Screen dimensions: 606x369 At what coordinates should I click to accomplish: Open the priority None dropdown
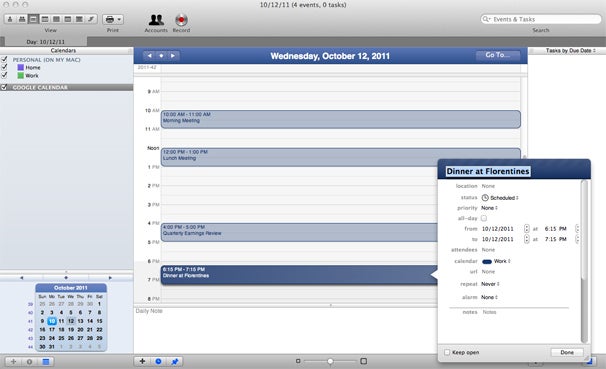pyautogui.click(x=489, y=208)
